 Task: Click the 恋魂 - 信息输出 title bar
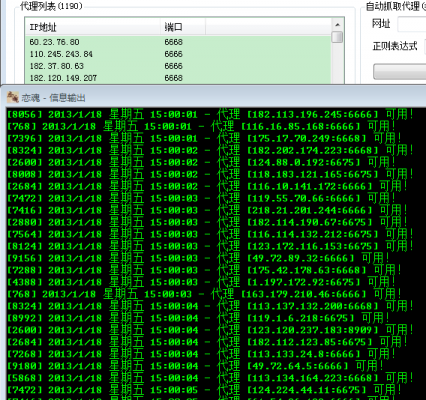click(213, 97)
